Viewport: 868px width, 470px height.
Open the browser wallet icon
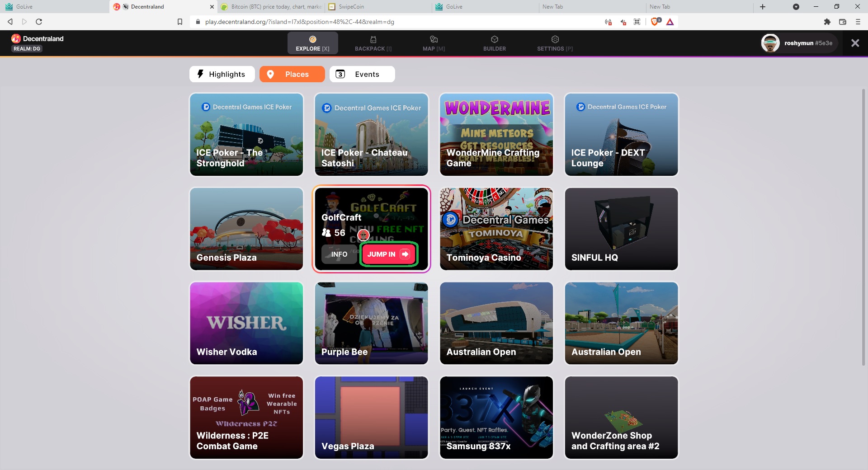[843, 22]
